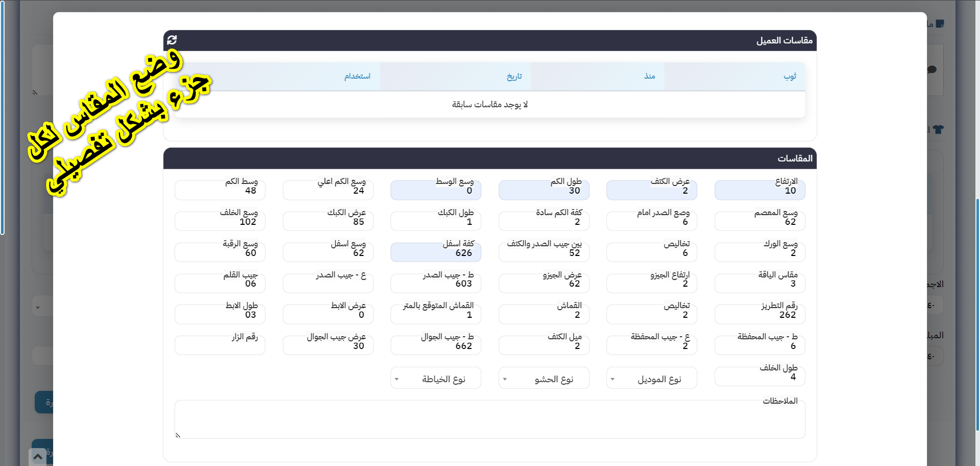Click the عرض الكبك field
The height and width of the screenshot is (466, 980).
(x=328, y=221)
